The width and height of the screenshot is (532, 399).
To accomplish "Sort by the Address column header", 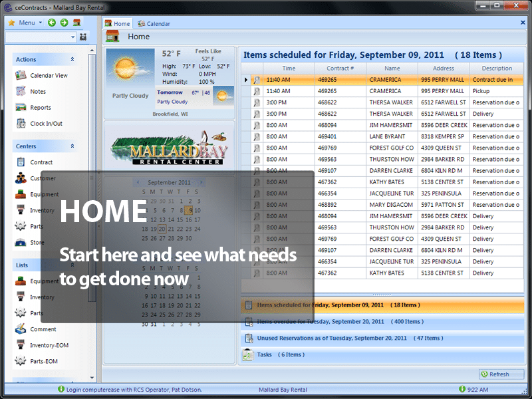I will tap(444, 68).
